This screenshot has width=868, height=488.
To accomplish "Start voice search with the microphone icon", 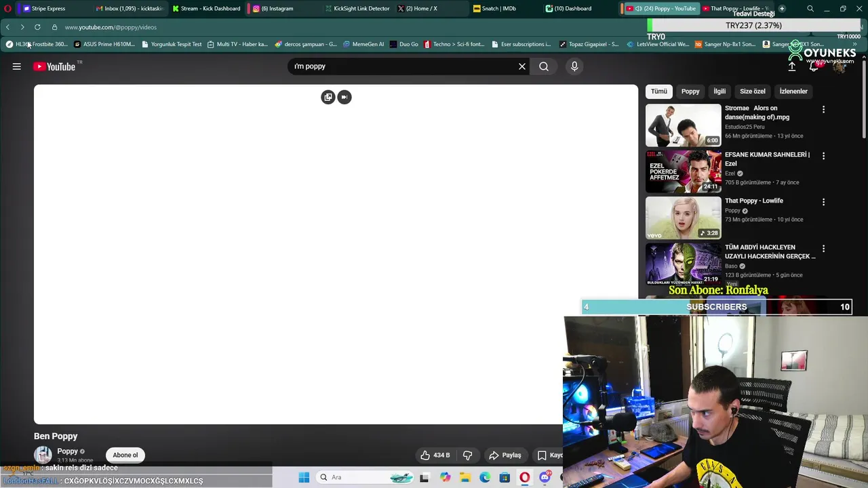I will click(x=574, y=66).
